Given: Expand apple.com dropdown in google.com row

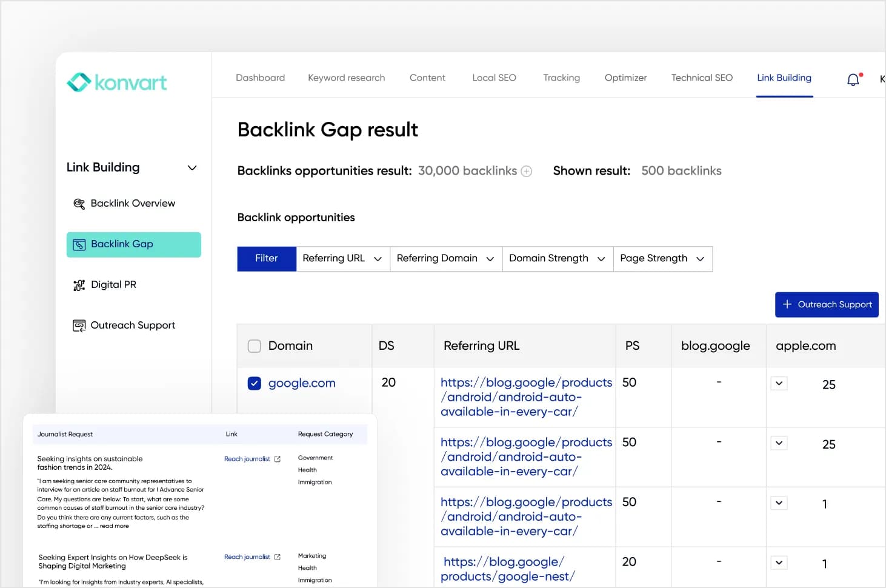Looking at the screenshot, I should [x=779, y=383].
